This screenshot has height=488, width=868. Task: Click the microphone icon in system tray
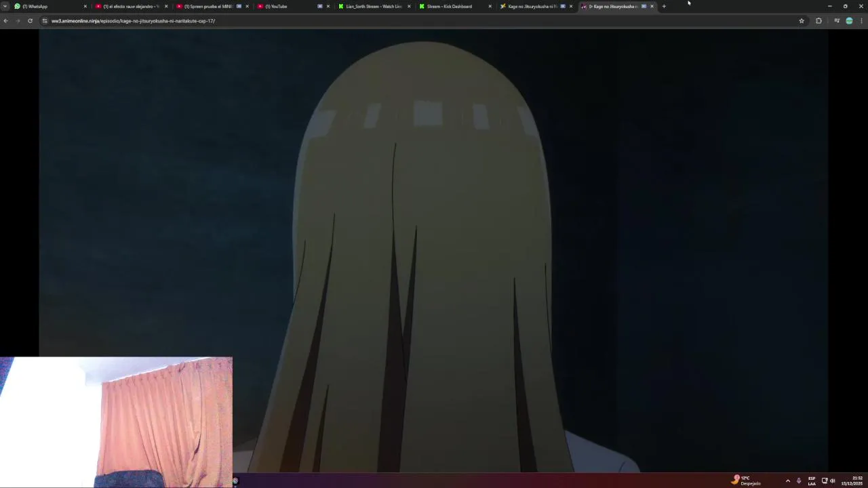(799, 481)
